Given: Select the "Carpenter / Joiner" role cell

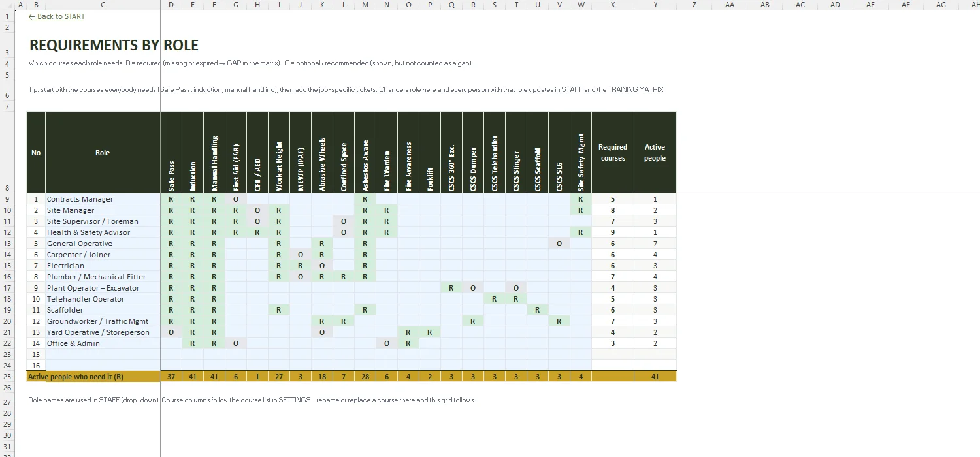Looking at the screenshot, I should [103, 255].
